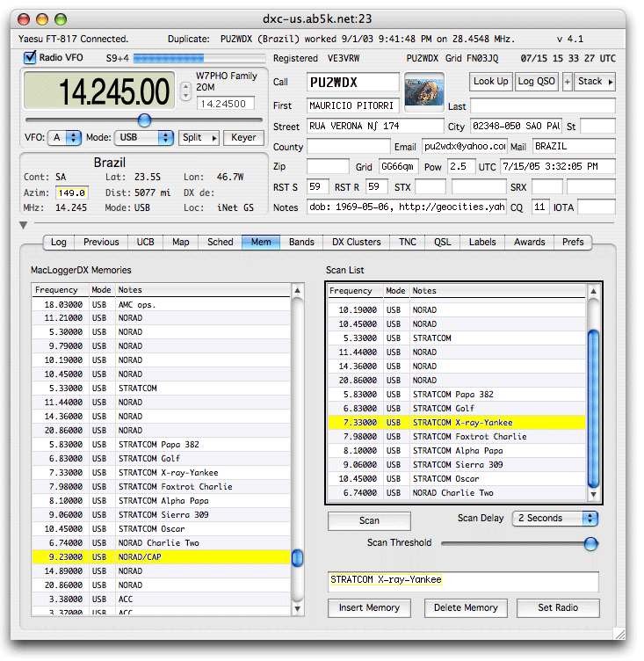Open the Awards tab

click(529, 242)
